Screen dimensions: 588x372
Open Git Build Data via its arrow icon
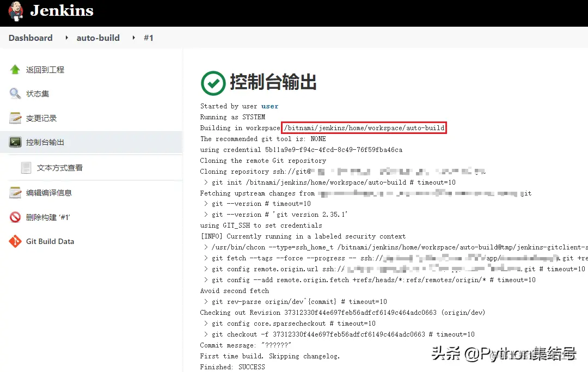pos(15,241)
